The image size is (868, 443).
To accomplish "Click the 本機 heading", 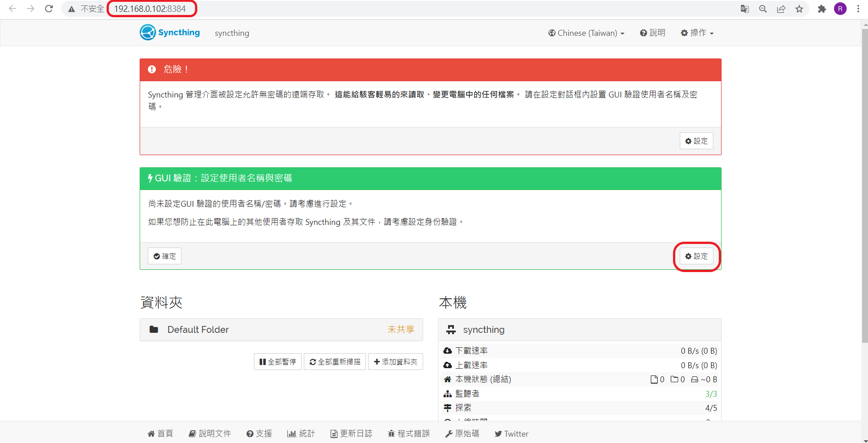I will point(453,302).
